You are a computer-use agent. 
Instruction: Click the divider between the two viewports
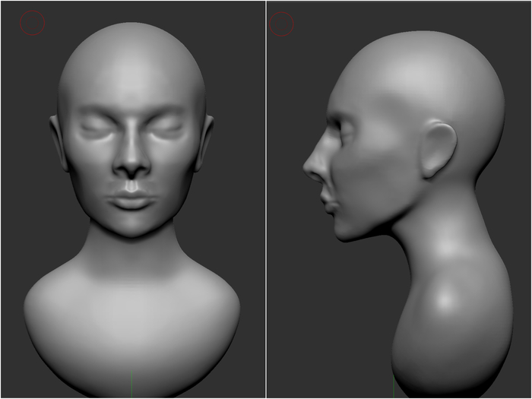[266, 199]
